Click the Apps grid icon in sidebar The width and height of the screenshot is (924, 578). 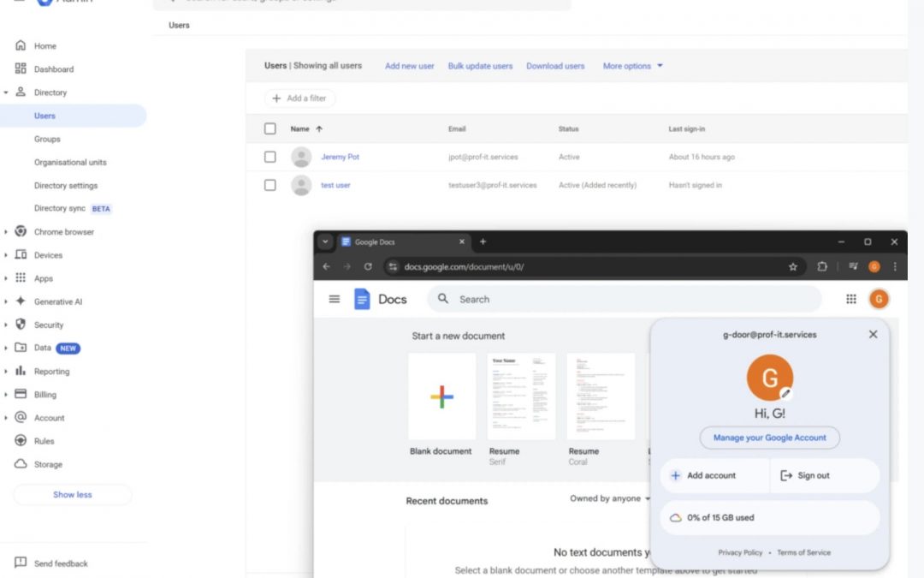21,277
